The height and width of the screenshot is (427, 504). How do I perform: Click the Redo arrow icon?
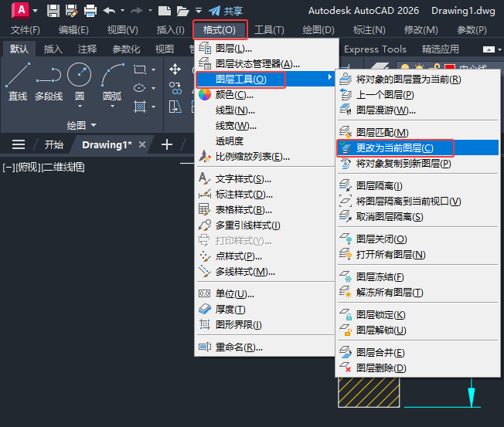pyautogui.click(x=137, y=11)
